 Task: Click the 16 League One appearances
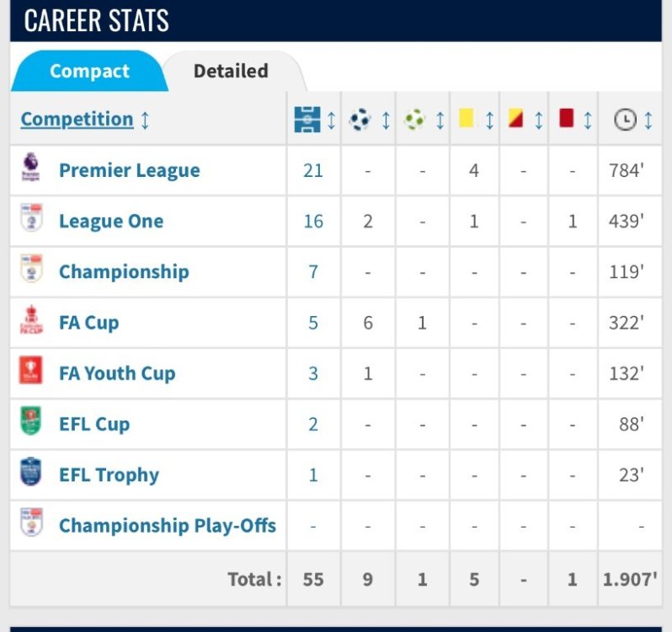tap(313, 221)
